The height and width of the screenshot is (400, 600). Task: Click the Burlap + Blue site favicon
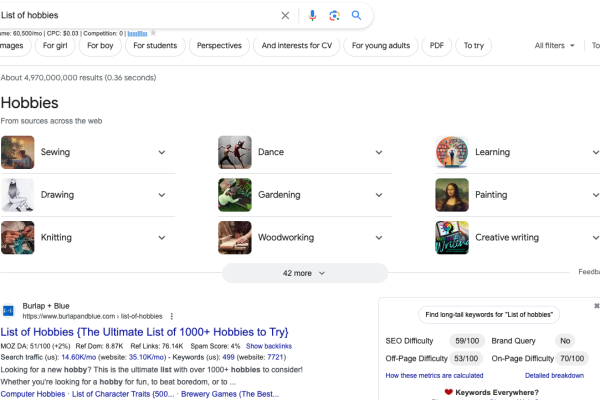point(8,311)
